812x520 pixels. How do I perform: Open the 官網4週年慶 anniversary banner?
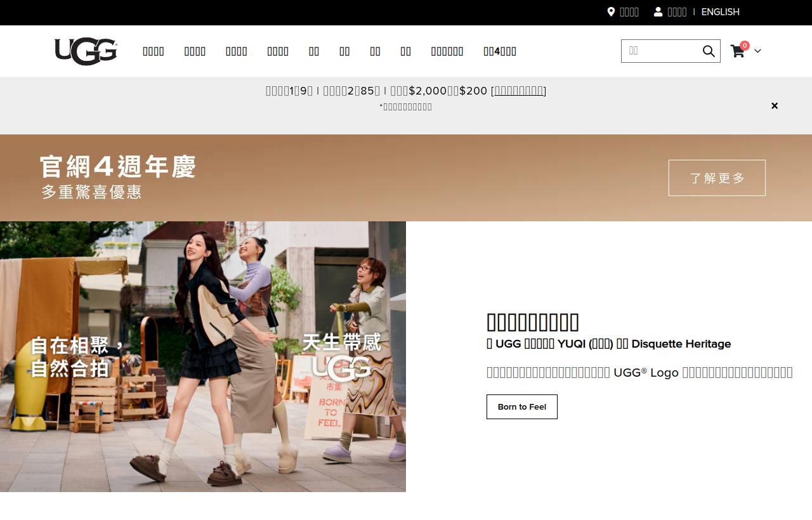click(406, 178)
